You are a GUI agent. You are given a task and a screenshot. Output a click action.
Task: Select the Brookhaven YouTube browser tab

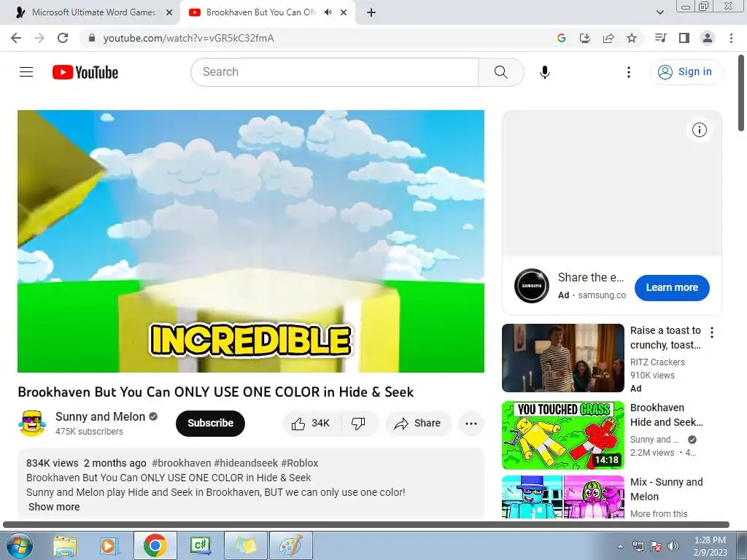tap(260, 12)
